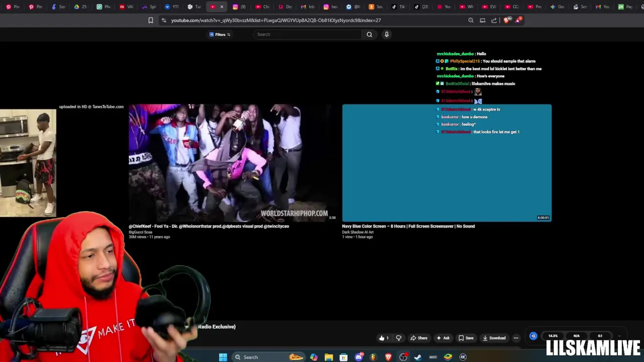Click the share page icon in address bar
644x362 pixels.
[x=494, y=20]
